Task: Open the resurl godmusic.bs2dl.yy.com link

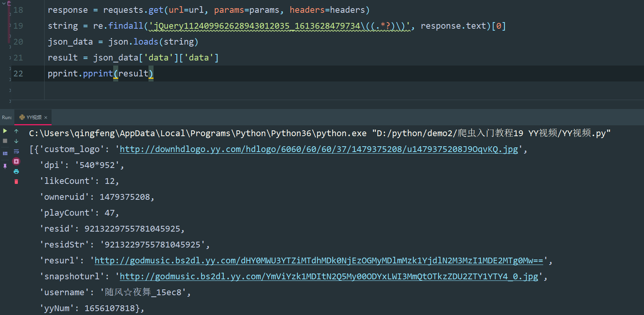Action: pos(319,261)
